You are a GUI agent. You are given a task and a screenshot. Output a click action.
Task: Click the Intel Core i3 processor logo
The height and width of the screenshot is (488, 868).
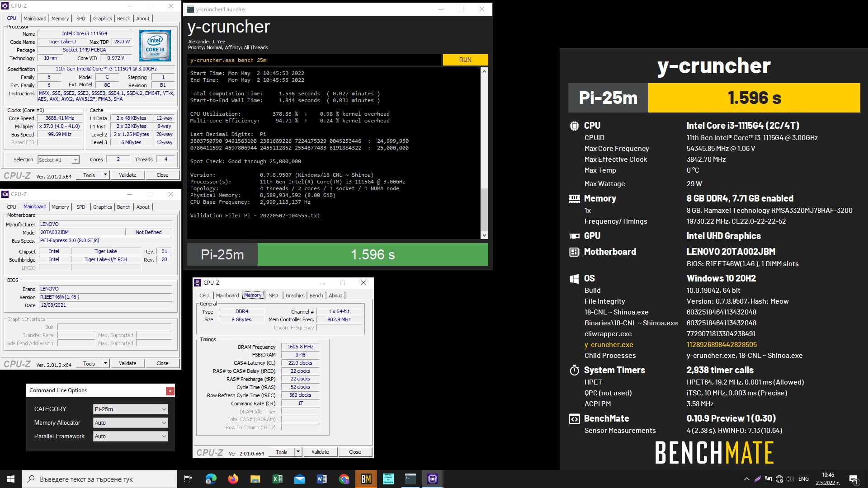point(155,46)
